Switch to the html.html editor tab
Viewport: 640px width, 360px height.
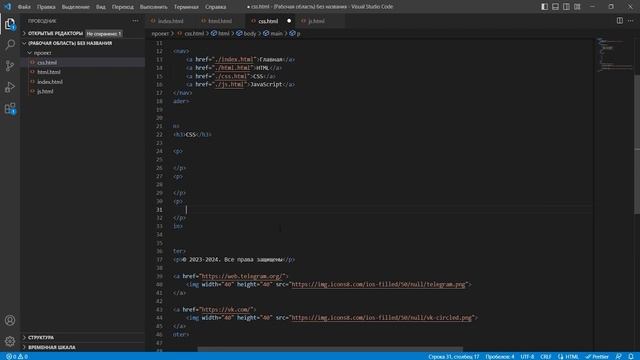[x=220, y=21]
